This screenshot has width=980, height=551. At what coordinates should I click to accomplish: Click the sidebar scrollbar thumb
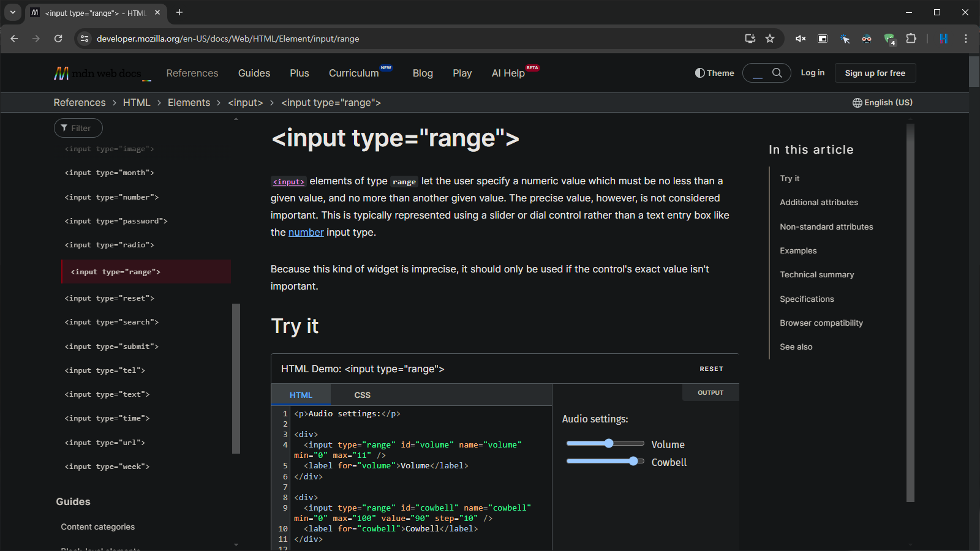[236, 378]
